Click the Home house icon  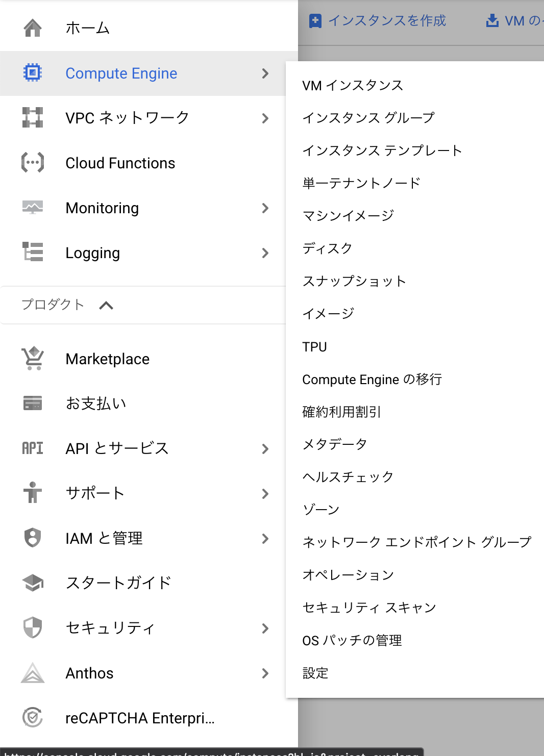tap(33, 28)
